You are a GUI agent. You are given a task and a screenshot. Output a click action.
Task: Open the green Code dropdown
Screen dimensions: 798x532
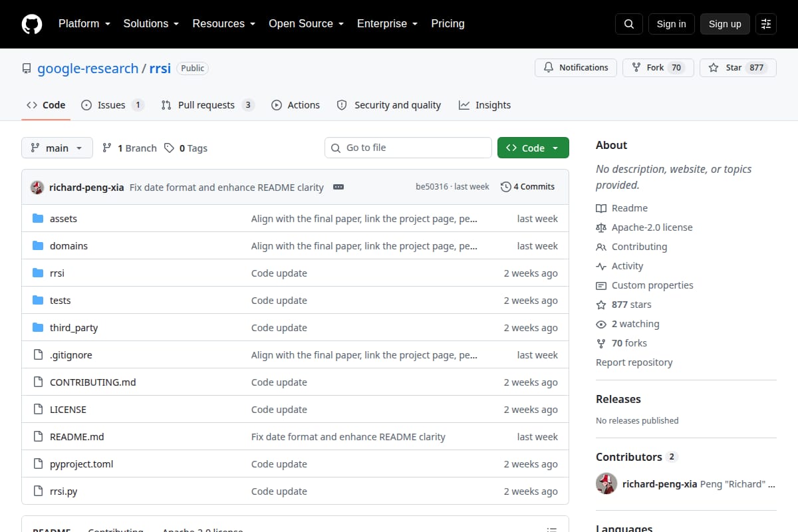[x=533, y=148]
